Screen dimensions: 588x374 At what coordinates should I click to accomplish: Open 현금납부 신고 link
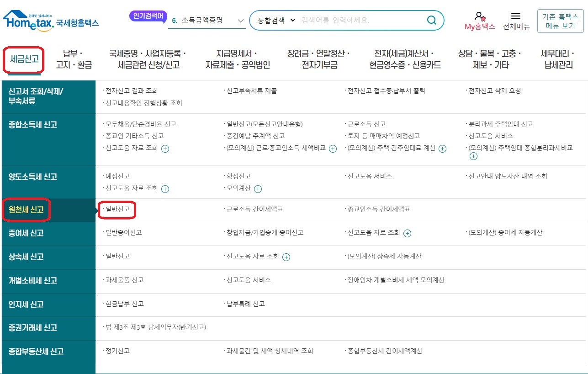tap(125, 304)
